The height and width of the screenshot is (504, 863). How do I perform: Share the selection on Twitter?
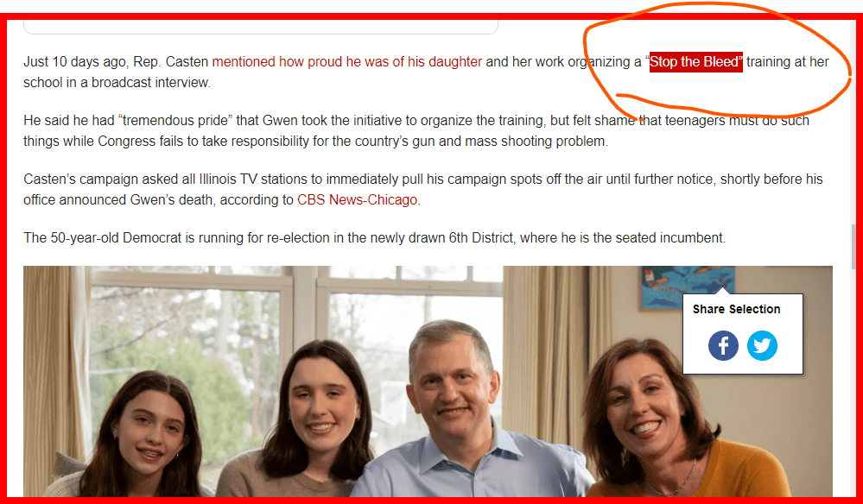(x=762, y=345)
